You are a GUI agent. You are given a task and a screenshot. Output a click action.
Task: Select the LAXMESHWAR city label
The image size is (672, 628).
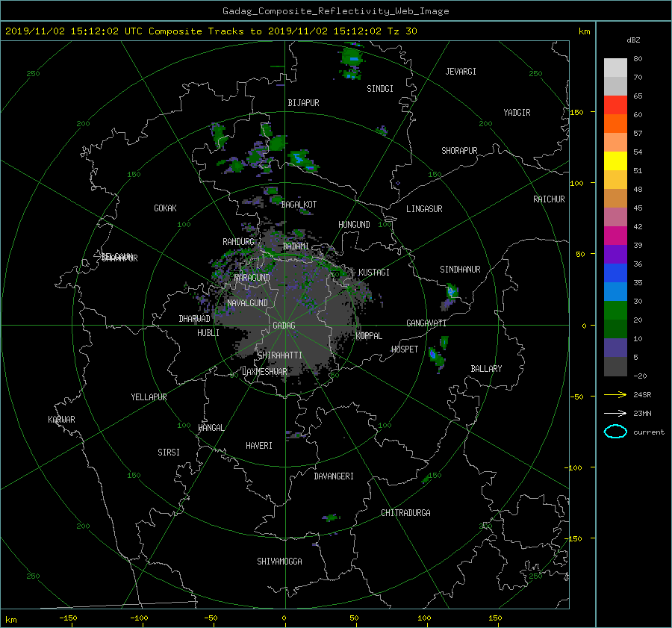click(x=264, y=372)
